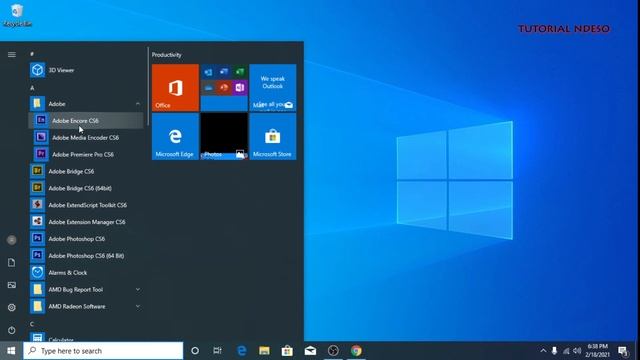Start Adobe Premiere Pro CS6
Screen dimensions: 640x360
pos(86,154)
